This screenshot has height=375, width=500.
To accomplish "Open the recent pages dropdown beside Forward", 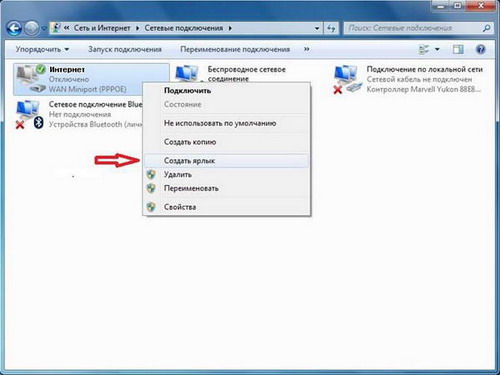I will point(44,29).
